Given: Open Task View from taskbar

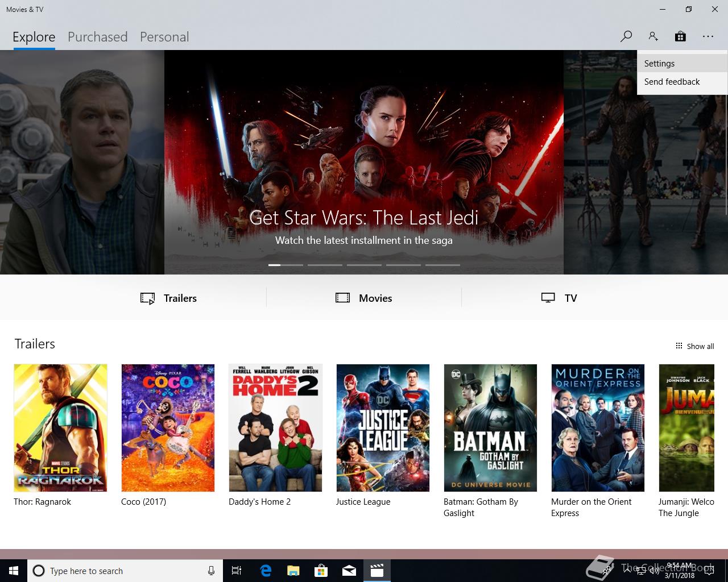Looking at the screenshot, I should pyautogui.click(x=237, y=571).
